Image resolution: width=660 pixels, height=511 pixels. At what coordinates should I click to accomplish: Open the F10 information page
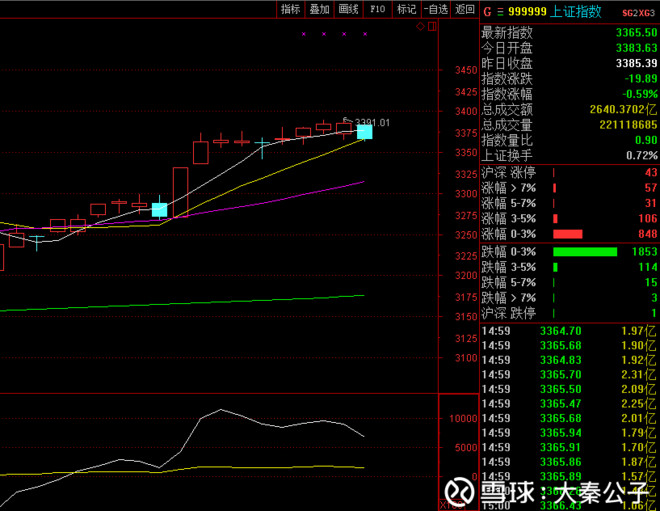click(378, 9)
